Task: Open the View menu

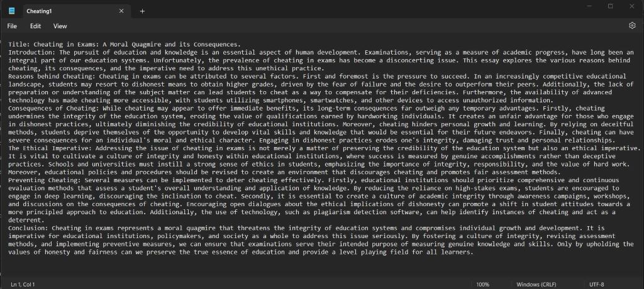Action: 60,26
